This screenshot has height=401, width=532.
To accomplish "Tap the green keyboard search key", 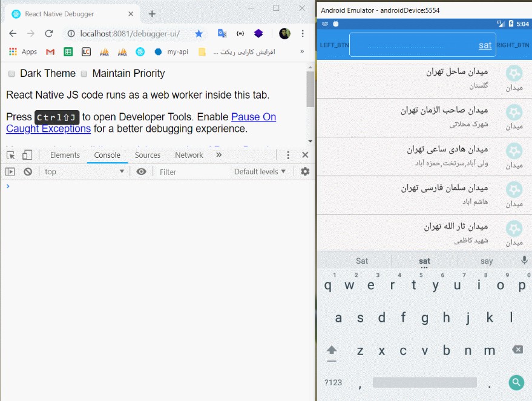I will tap(516, 382).
